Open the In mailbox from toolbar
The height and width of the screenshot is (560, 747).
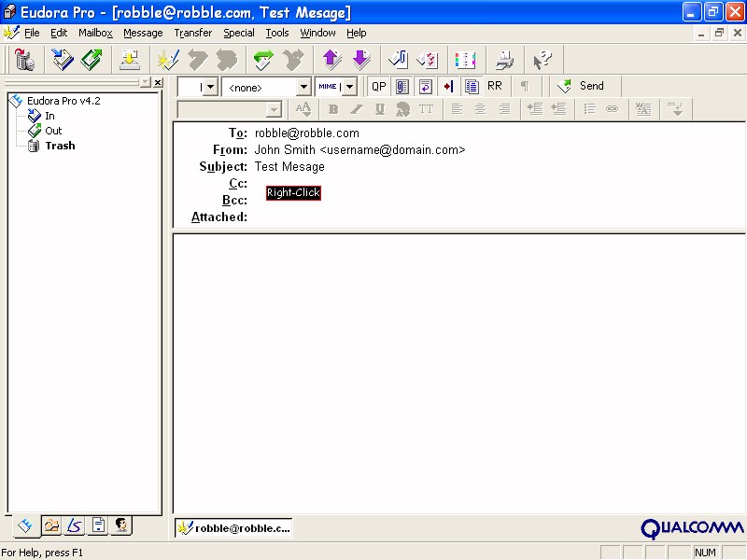[x=63, y=60]
